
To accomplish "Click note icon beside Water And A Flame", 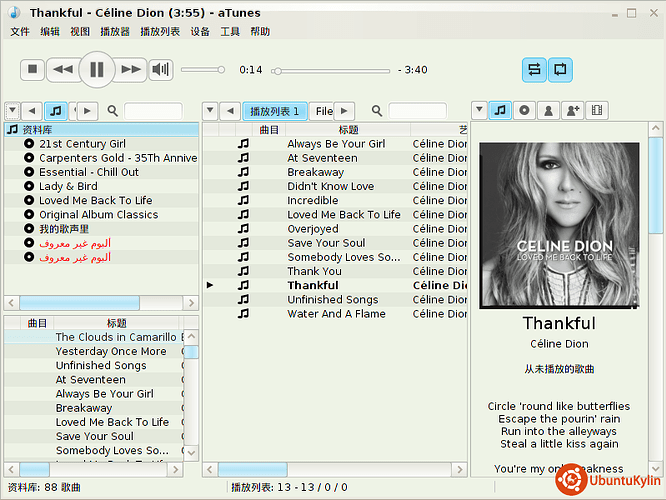I will point(243,314).
